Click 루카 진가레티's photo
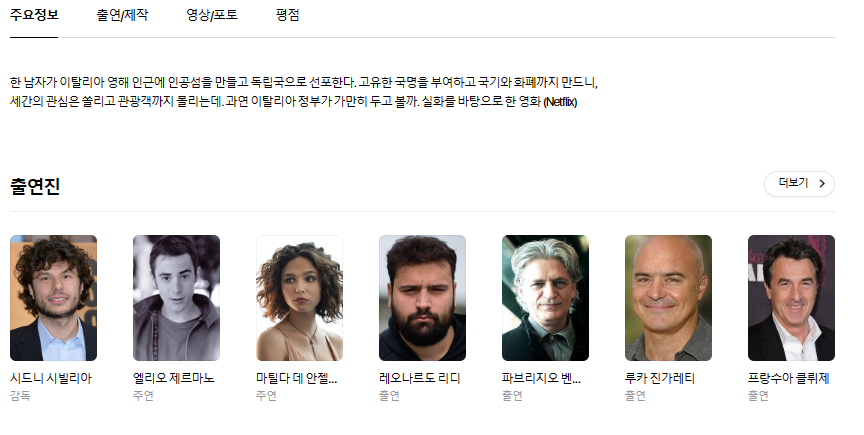The width and height of the screenshot is (864, 435). click(668, 298)
